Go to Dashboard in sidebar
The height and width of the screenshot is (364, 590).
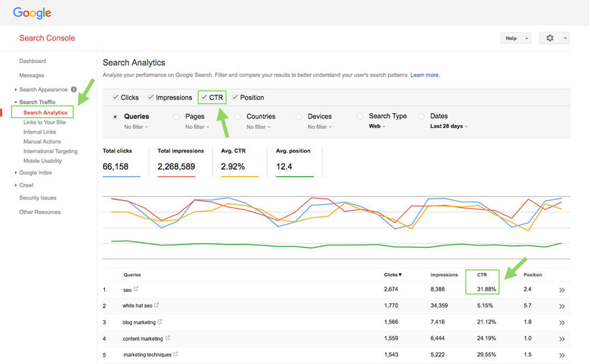[33, 61]
